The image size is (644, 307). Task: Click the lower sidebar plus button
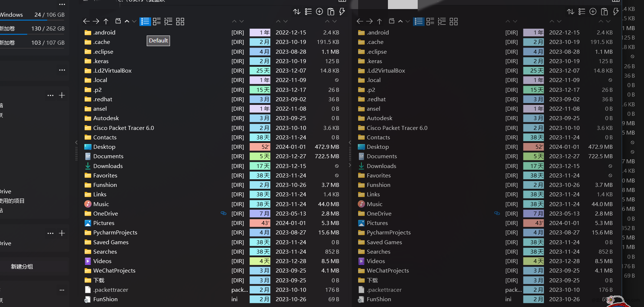point(62,233)
